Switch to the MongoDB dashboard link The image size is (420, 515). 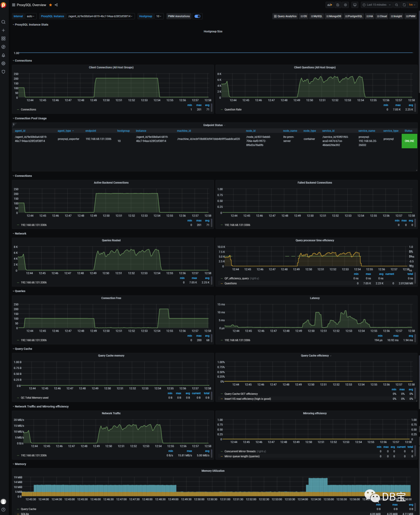[334, 16]
